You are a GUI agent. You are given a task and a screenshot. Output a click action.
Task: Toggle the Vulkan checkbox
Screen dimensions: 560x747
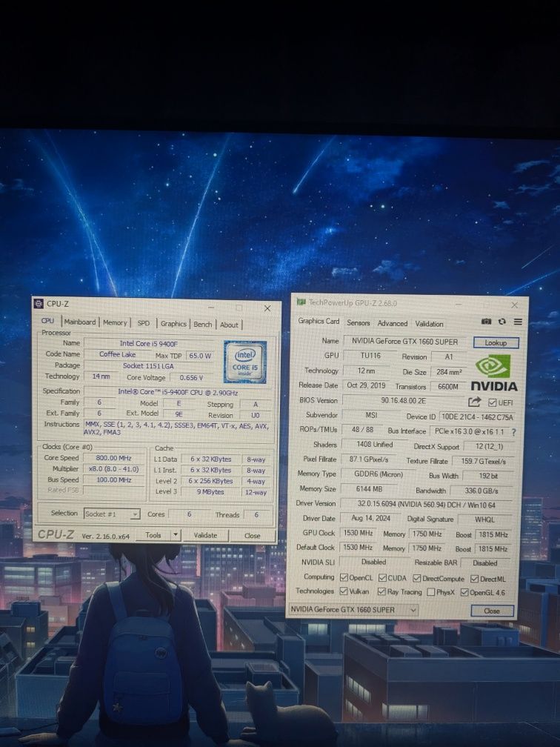coord(344,591)
